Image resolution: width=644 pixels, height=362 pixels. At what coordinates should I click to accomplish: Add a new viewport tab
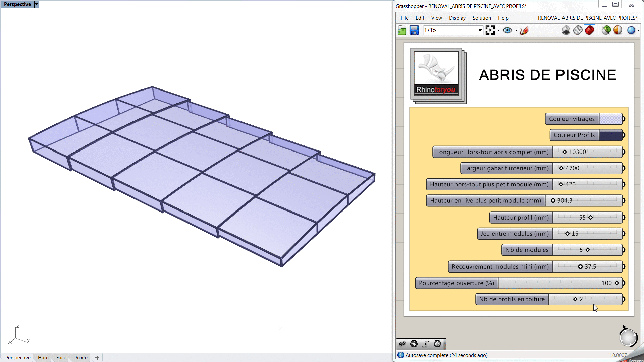97,358
